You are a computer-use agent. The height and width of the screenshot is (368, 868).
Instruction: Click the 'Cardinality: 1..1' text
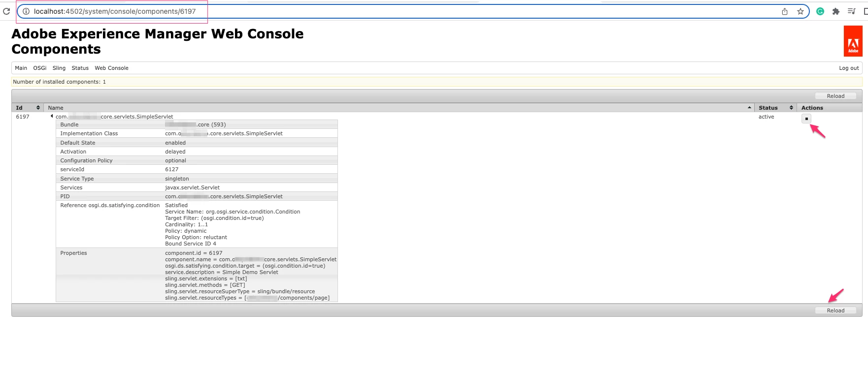tap(186, 224)
